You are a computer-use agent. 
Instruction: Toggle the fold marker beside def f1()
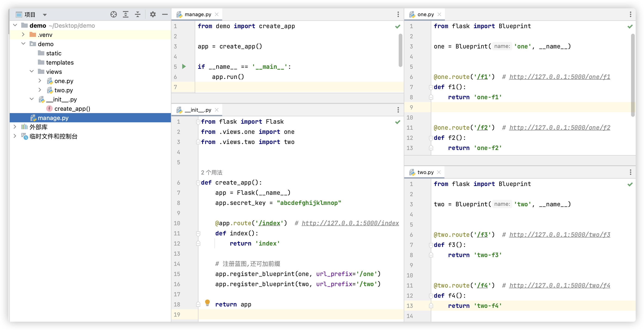[x=431, y=87]
